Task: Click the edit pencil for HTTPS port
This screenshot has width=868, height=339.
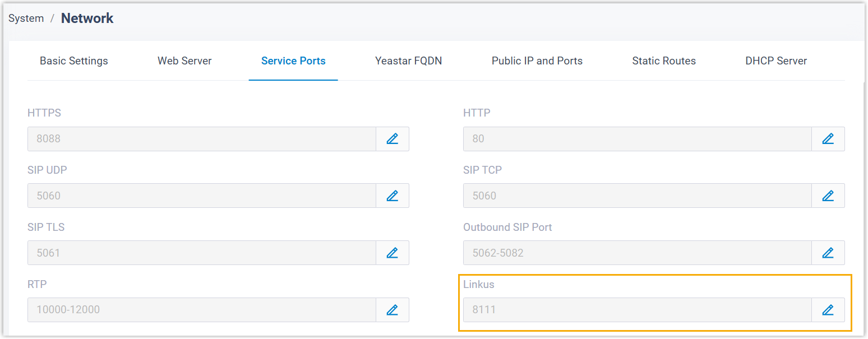Action: (x=392, y=139)
